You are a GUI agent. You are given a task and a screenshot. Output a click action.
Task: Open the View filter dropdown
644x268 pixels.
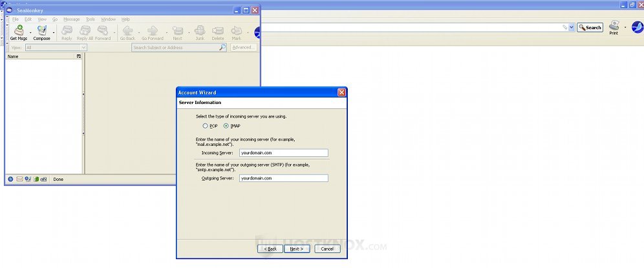[56, 47]
